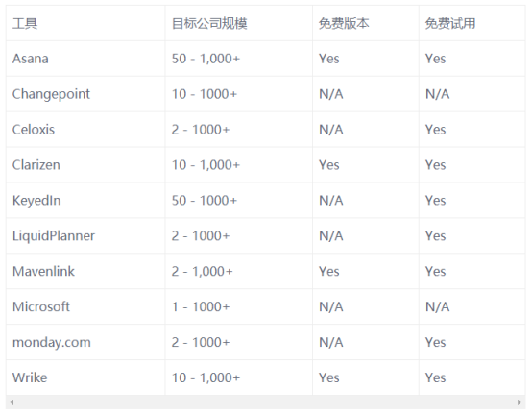This screenshot has height=413, width=532.
Task: Click the Mavenlink tool name cell
Action: point(85,272)
